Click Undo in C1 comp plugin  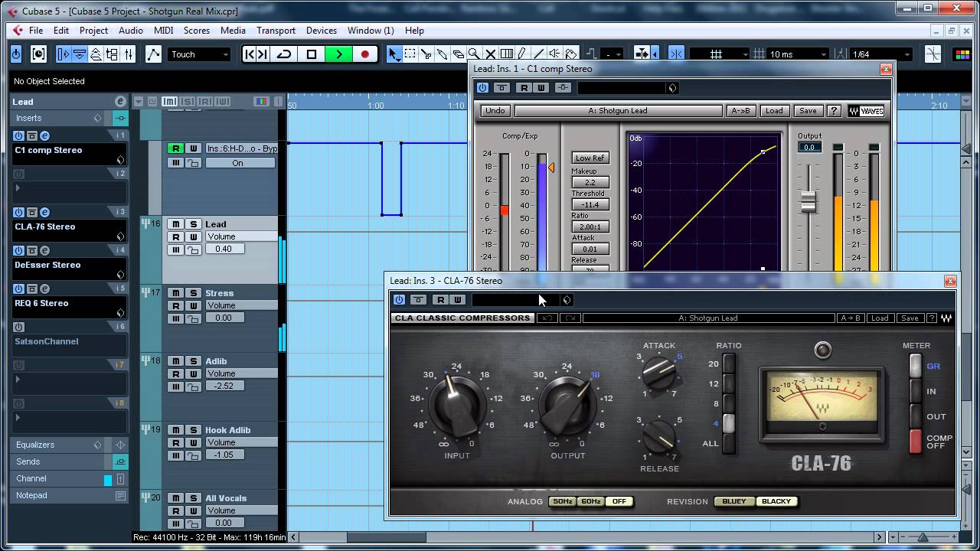(495, 111)
